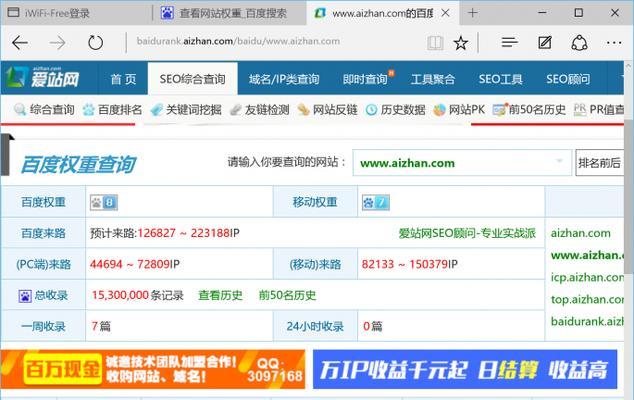Click the 百度权重查询 page heading
The width and height of the screenshot is (634, 400).
pyautogui.click(x=78, y=164)
